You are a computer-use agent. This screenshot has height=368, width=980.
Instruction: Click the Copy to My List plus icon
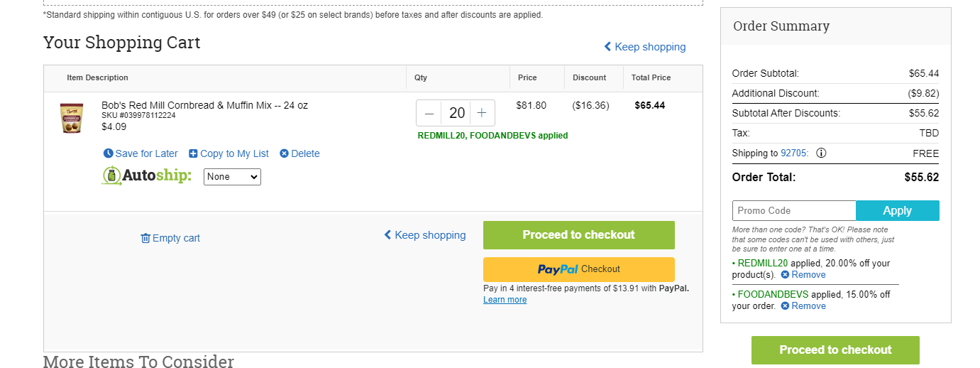193,153
